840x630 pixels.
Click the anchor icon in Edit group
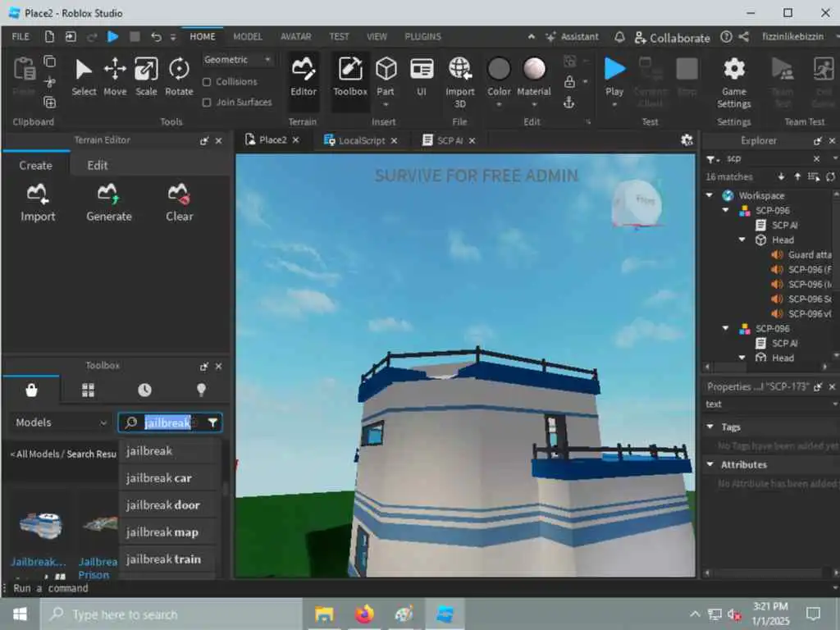(x=569, y=102)
